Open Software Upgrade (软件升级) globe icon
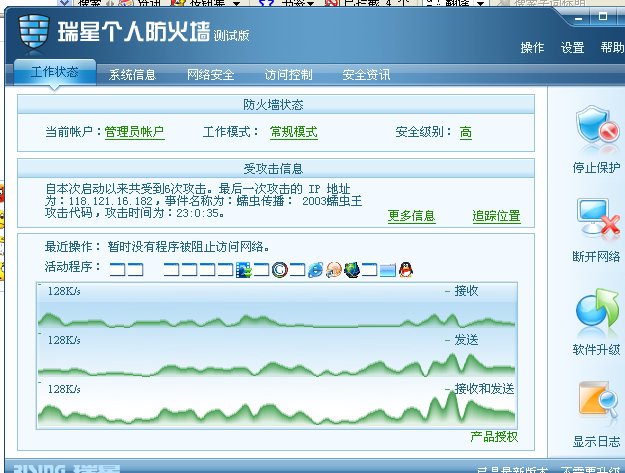This screenshot has height=473, width=625. pyautogui.click(x=597, y=308)
